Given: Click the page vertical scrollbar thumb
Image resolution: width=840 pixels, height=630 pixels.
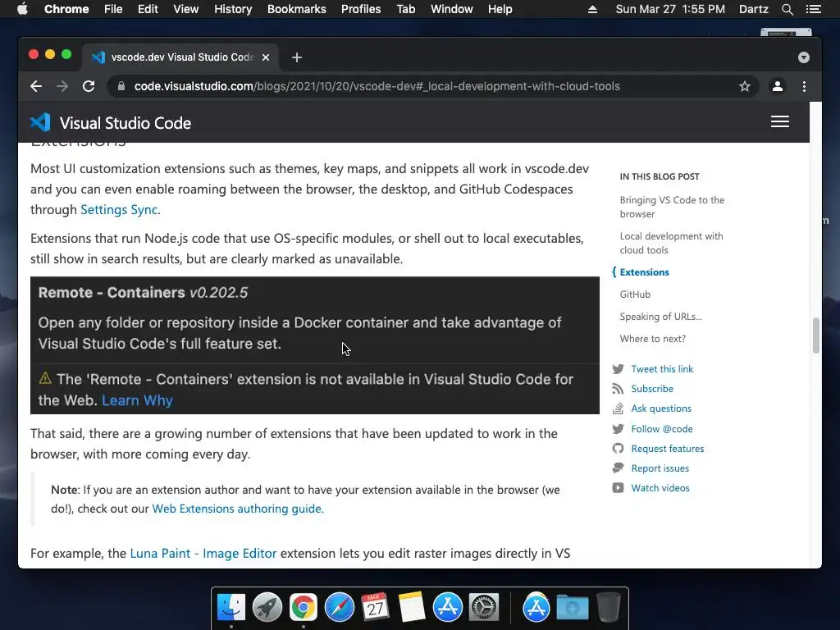Looking at the screenshot, I should pyautogui.click(x=815, y=336).
